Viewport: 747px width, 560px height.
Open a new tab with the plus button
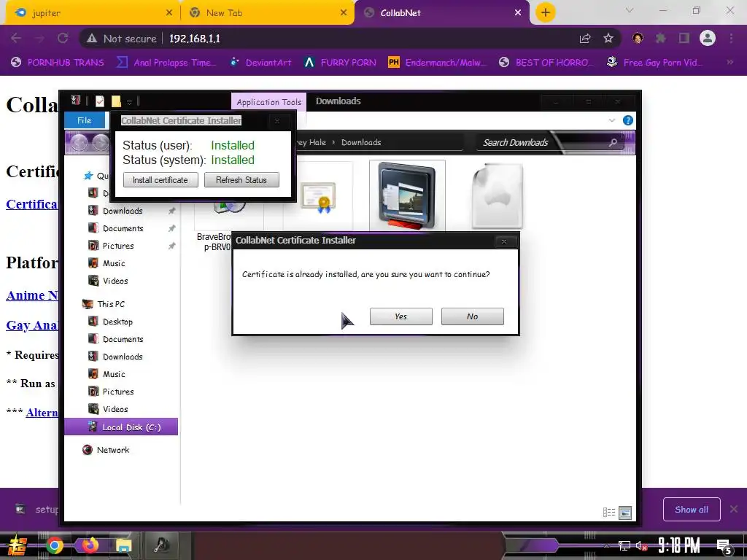click(546, 12)
